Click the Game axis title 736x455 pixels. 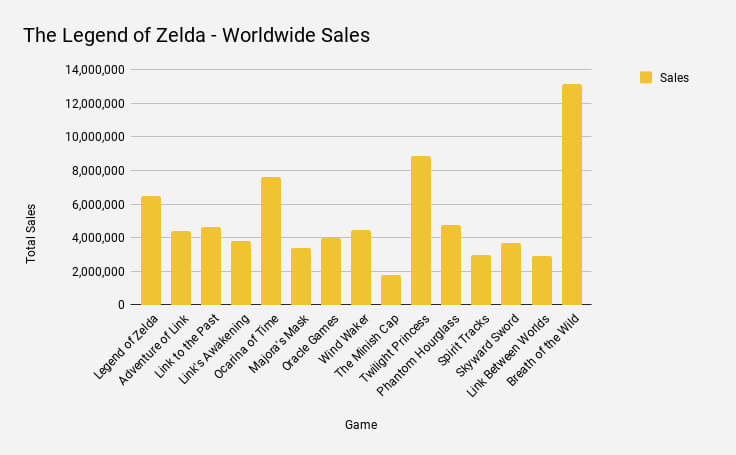coord(361,425)
